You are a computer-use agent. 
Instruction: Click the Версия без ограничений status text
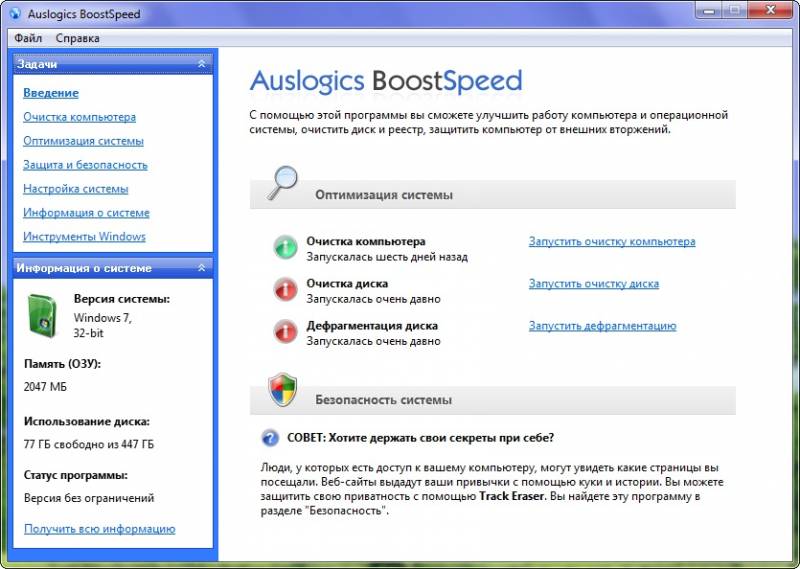point(89,498)
